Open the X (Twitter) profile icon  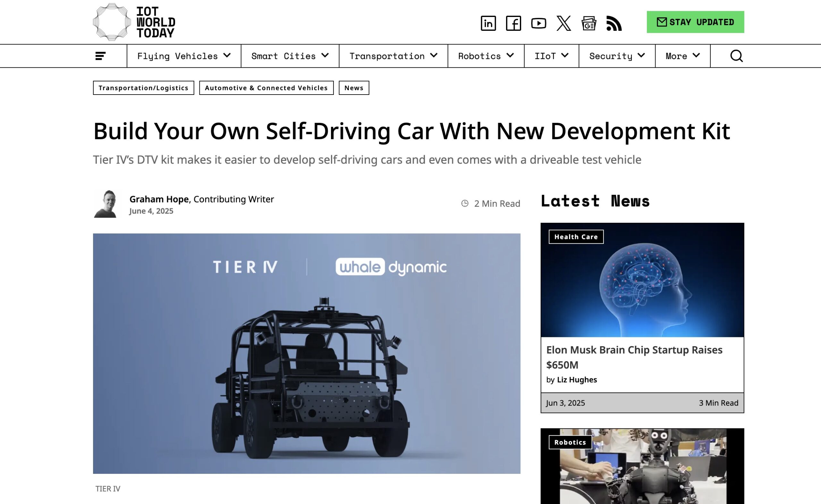pos(564,23)
